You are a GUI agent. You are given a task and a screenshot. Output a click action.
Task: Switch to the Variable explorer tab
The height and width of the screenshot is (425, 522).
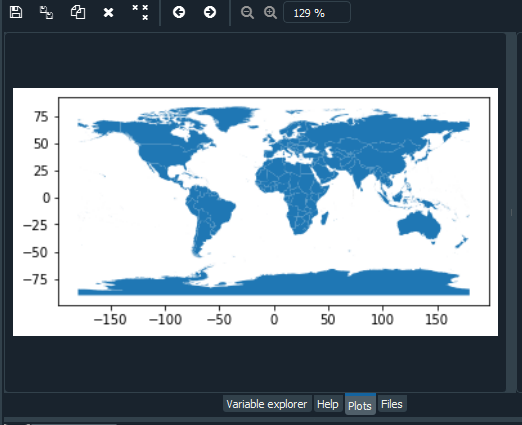pos(267,404)
